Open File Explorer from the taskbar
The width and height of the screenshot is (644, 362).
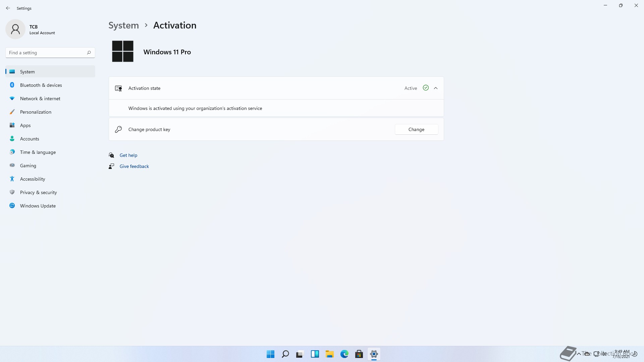(x=329, y=354)
